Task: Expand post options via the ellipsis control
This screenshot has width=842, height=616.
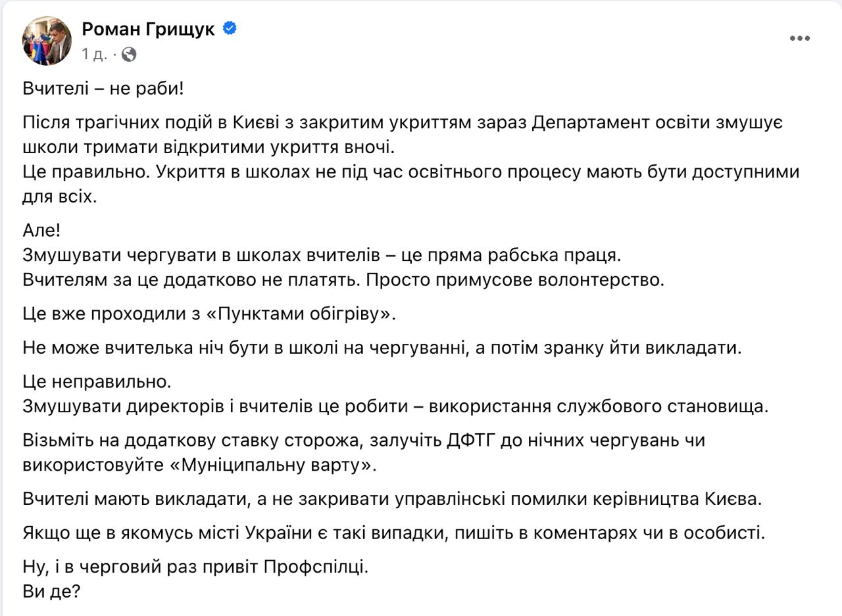Action: (x=799, y=37)
